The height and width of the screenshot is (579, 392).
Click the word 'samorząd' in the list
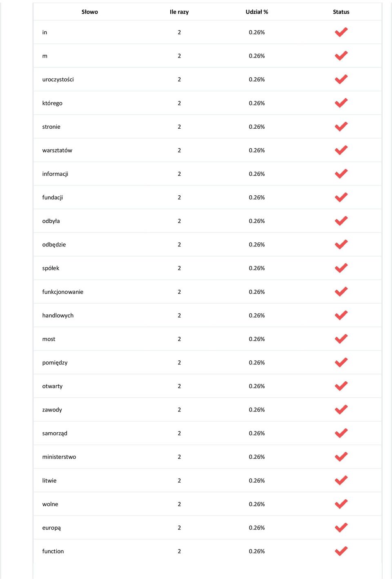click(55, 433)
